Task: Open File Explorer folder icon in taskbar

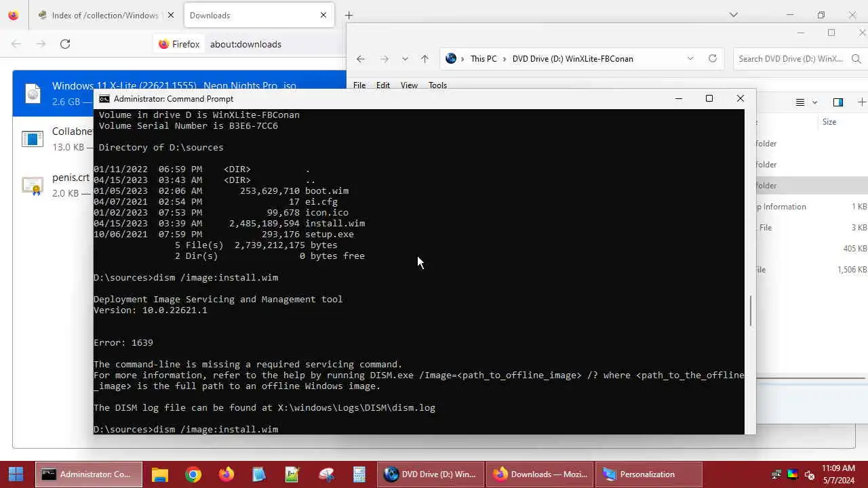Action: [160, 474]
